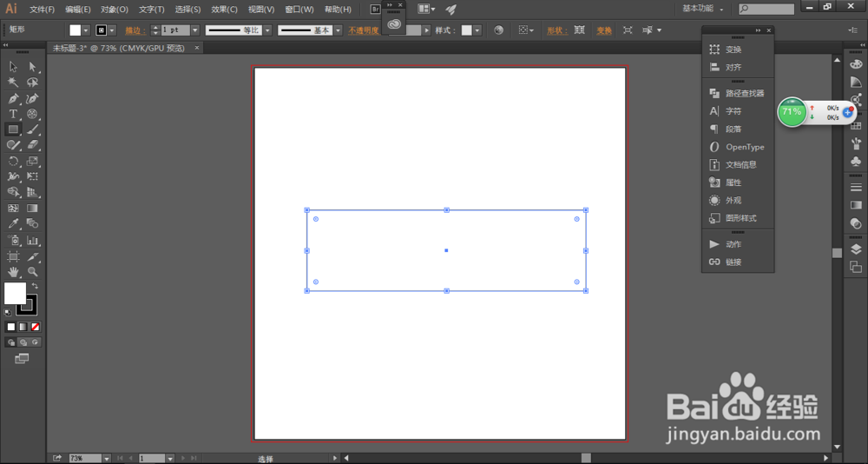This screenshot has height=464, width=868.
Task: Select the Paintbrush tool
Action: pos(33,129)
